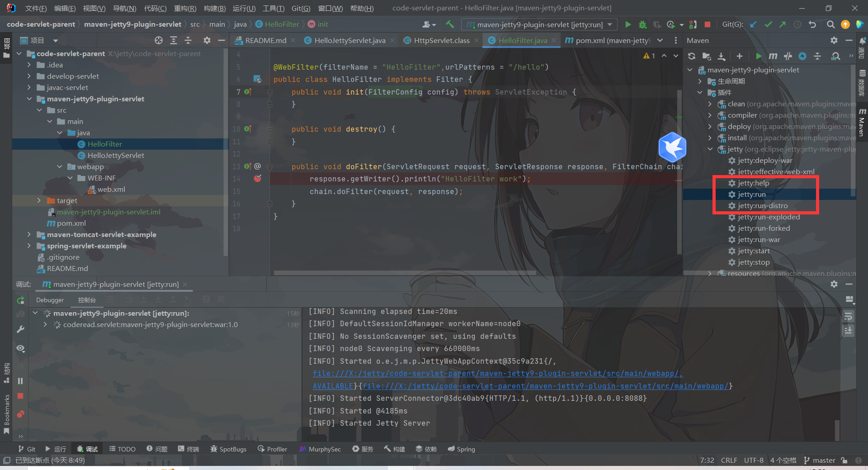Screen dimensions: 868x470
Task: Open eye icon view options in debug panel
Action: click(20, 348)
